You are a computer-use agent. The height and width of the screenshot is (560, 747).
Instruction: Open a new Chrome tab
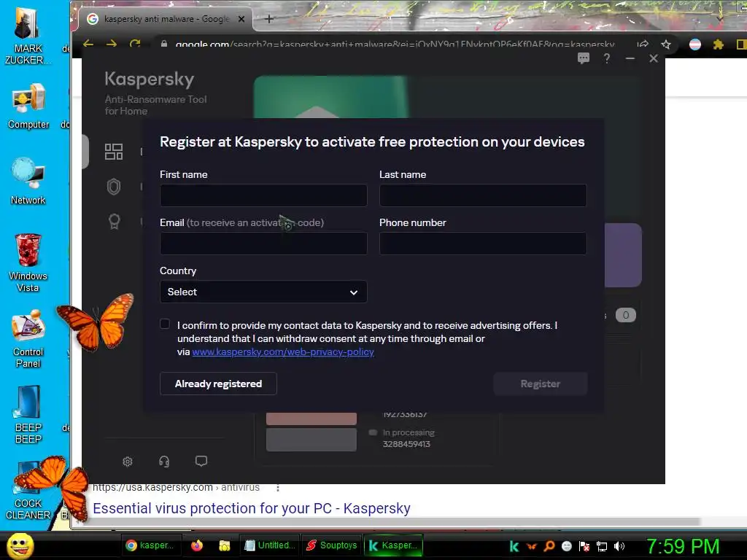pos(268,19)
